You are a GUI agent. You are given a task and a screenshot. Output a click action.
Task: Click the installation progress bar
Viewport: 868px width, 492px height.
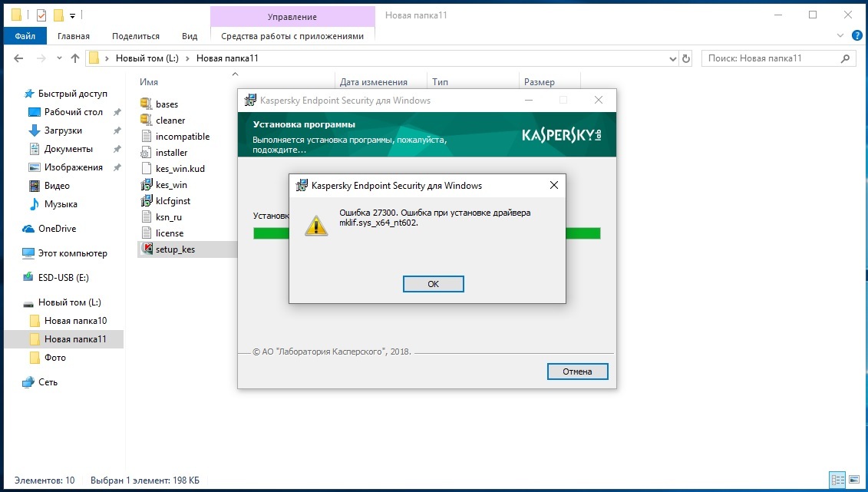(x=427, y=233)
